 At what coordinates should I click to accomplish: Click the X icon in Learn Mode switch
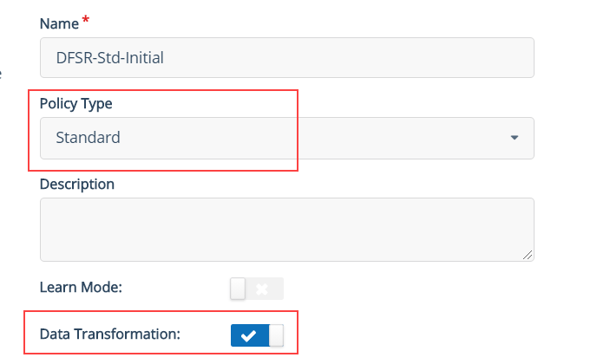[262, 289]
